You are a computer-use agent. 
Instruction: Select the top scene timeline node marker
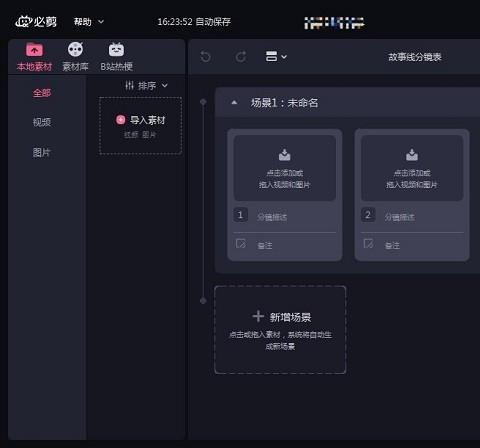click(x=203, y=102)
